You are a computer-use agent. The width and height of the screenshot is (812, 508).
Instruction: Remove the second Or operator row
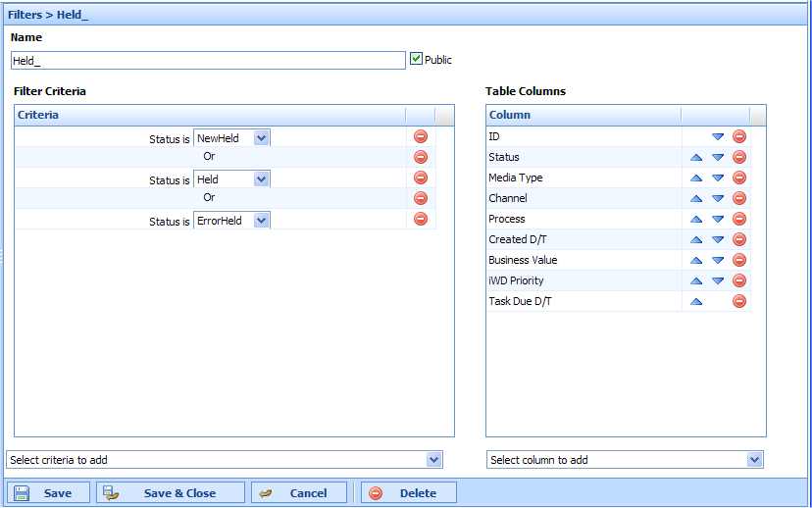pos(421,198)
